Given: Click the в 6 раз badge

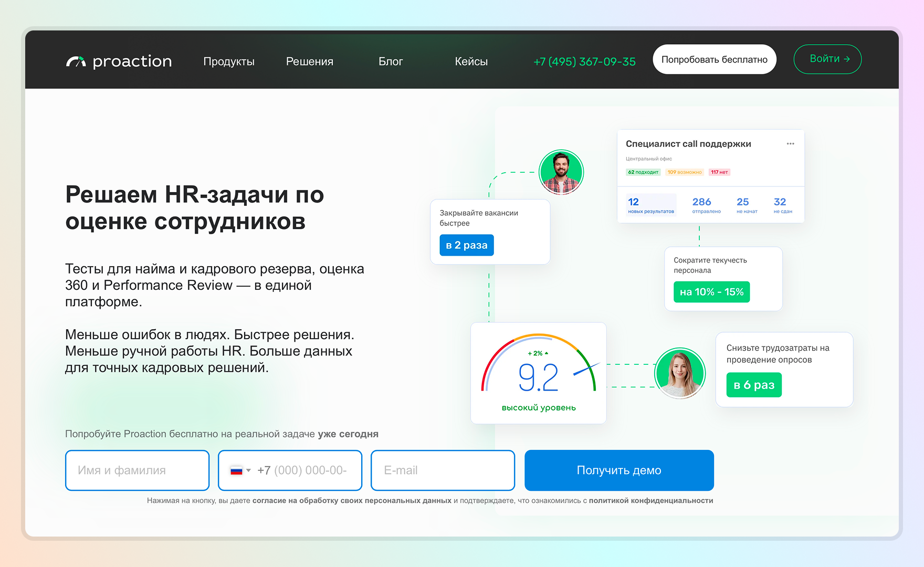Looking at the screenshot, I should click(x=754, y=385).
